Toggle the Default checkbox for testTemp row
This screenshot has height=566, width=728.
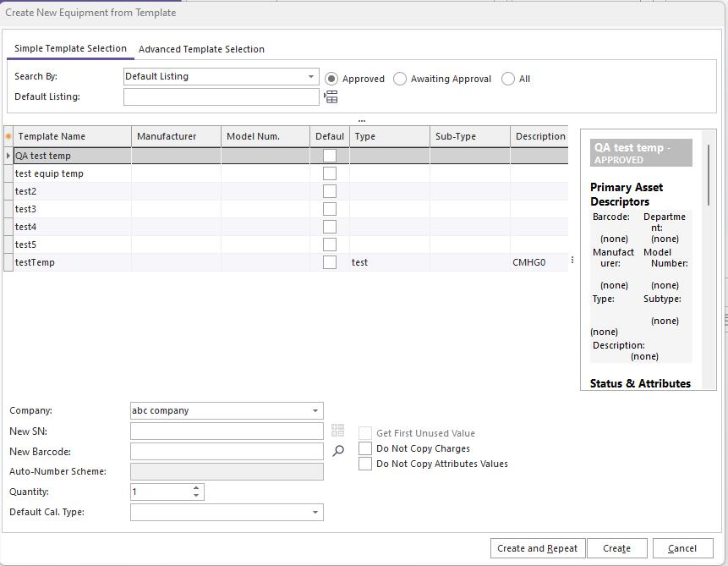pyautogui.click(x=330, y=262)
